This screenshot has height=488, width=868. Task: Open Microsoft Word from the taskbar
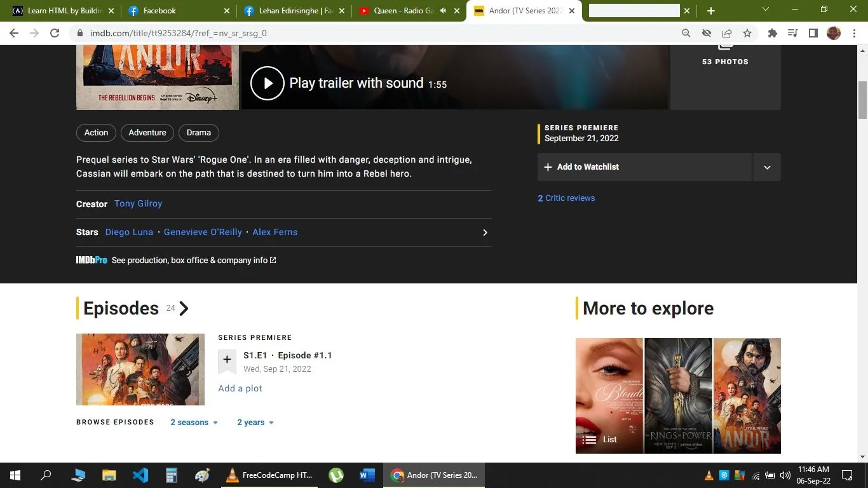coord(367,475)
